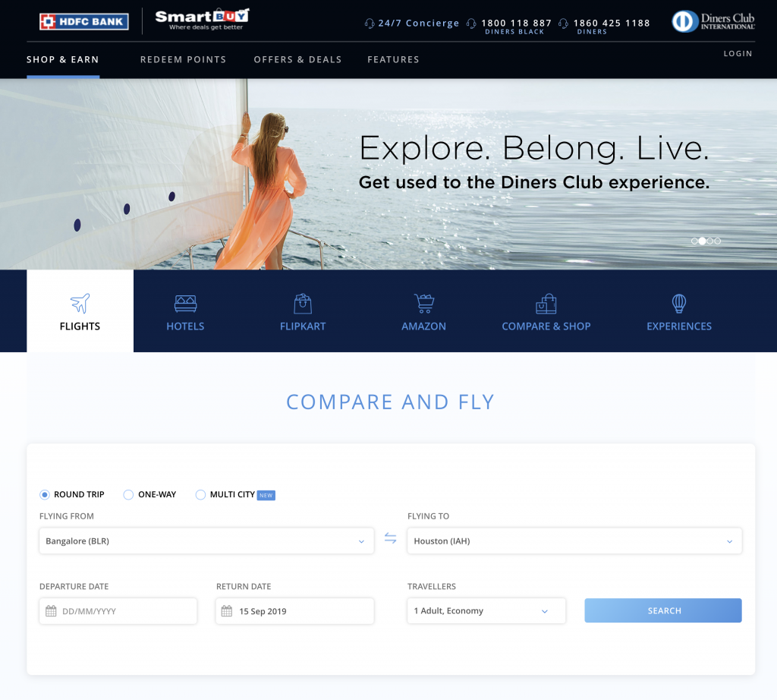Select the Round Trip radio button

(45, 495)
